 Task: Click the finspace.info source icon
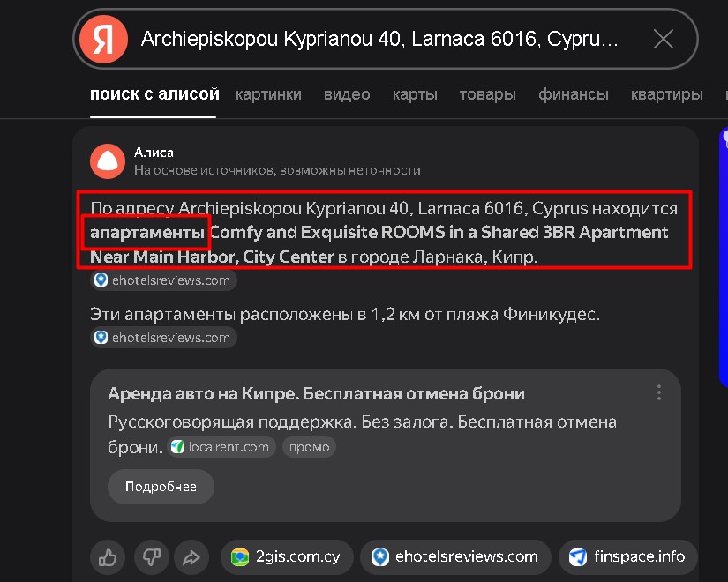(578, 556)
